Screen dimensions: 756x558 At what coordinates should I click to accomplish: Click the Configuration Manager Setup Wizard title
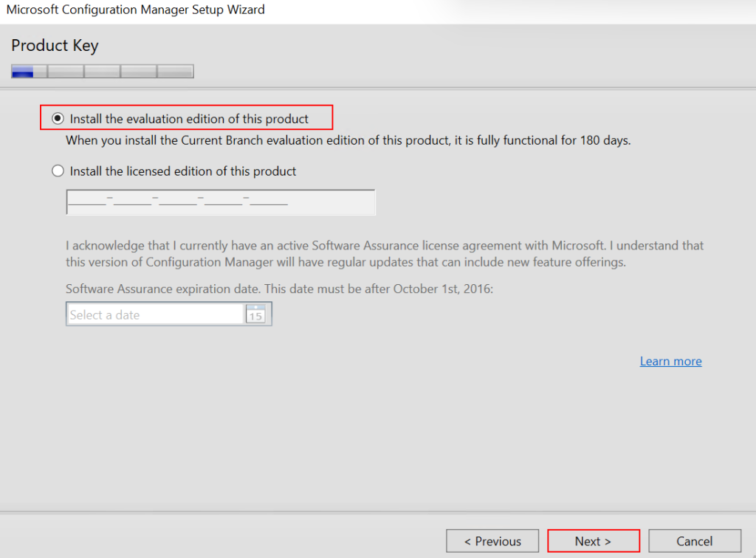[x=135, y=10]
